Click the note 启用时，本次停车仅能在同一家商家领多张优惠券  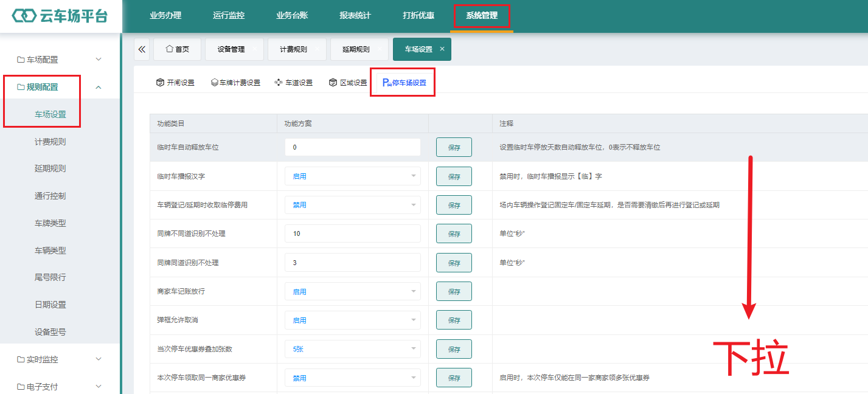[x=574, y=378]
